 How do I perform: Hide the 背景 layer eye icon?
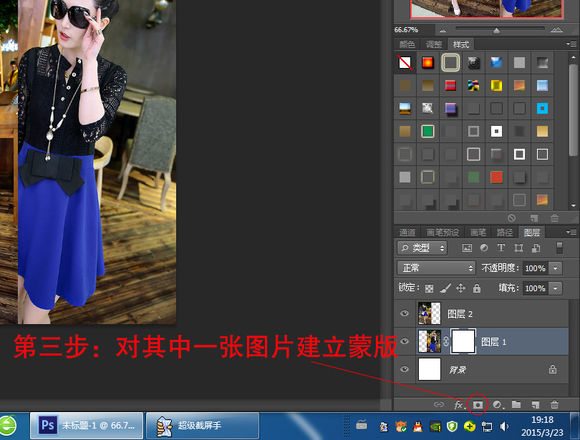(x=405, y=369)
